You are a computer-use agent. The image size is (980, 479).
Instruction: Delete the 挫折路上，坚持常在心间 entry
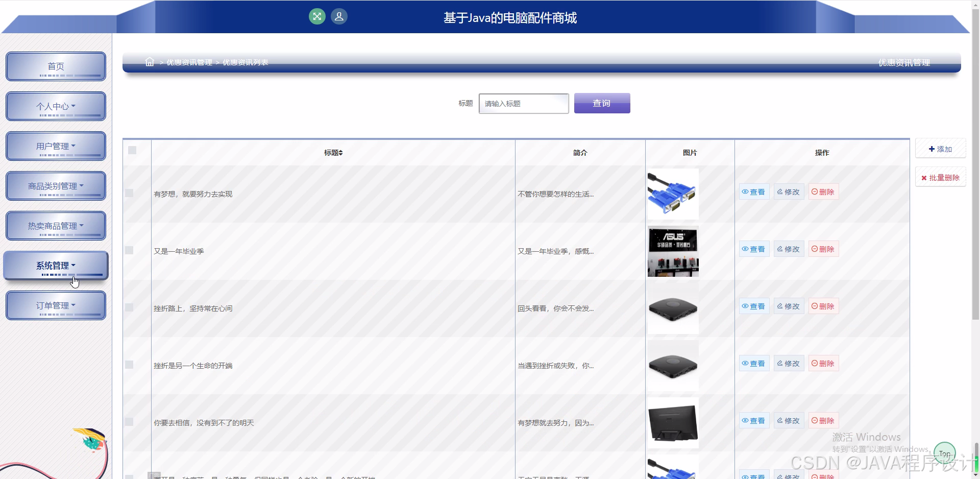[823, 306]
